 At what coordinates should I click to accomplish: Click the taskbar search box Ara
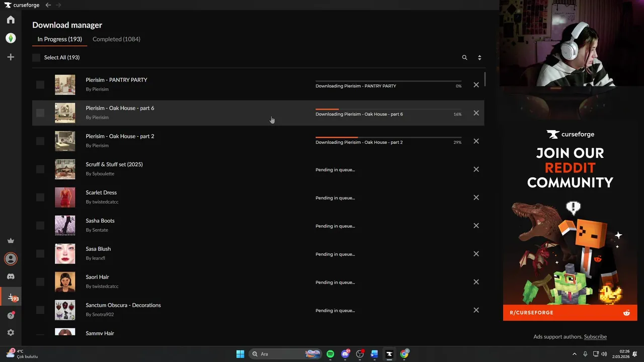click(286, 354)
